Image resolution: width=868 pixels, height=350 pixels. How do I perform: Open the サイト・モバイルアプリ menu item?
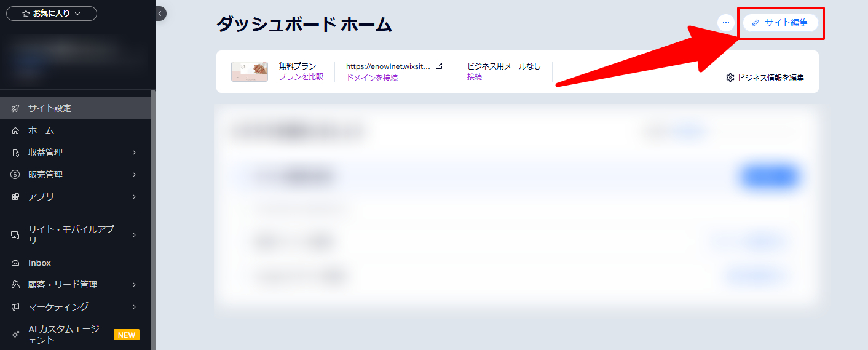point(75,235)
